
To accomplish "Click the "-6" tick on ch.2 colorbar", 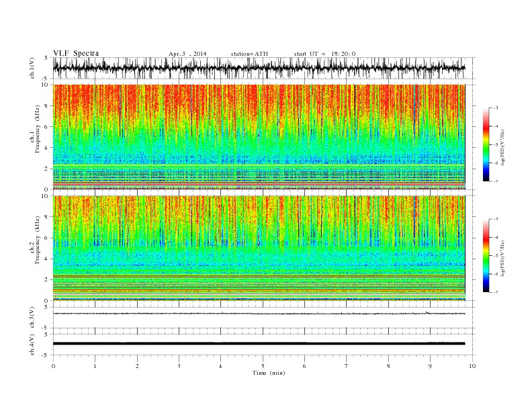I will click(x=496, y=274).
